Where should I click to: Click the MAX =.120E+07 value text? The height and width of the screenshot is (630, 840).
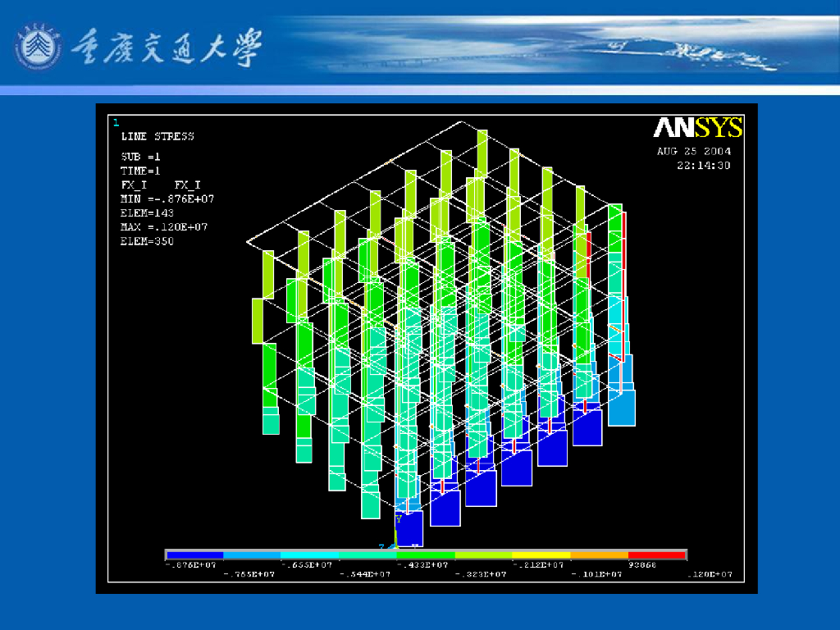click(164, 227)
